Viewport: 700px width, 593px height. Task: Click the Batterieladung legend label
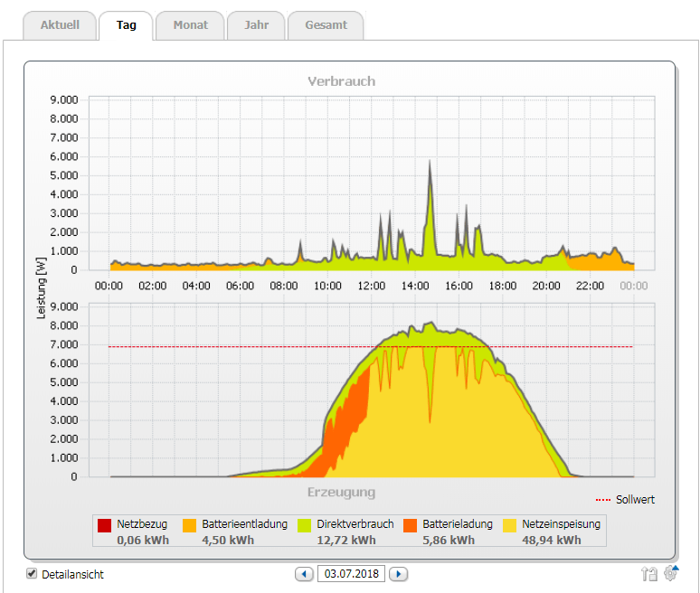pos(457,523)
